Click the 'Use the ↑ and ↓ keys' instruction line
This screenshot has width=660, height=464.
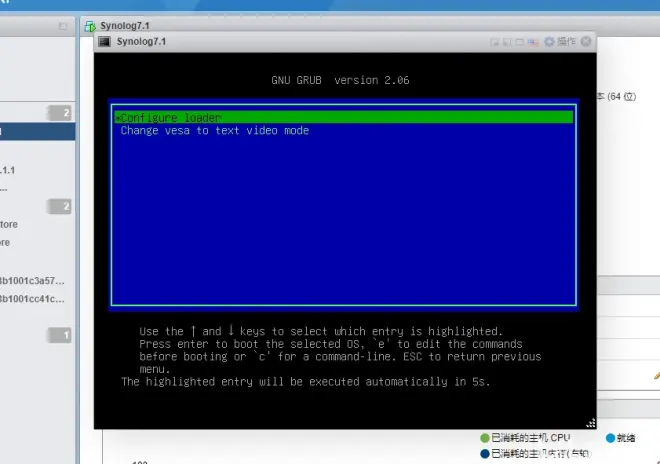pyautogui.click(x=321, y=331)
